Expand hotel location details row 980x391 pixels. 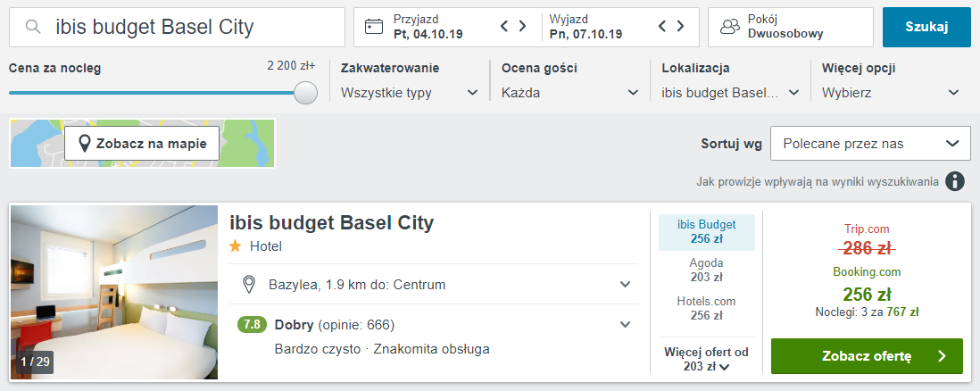tap(436, 285)
